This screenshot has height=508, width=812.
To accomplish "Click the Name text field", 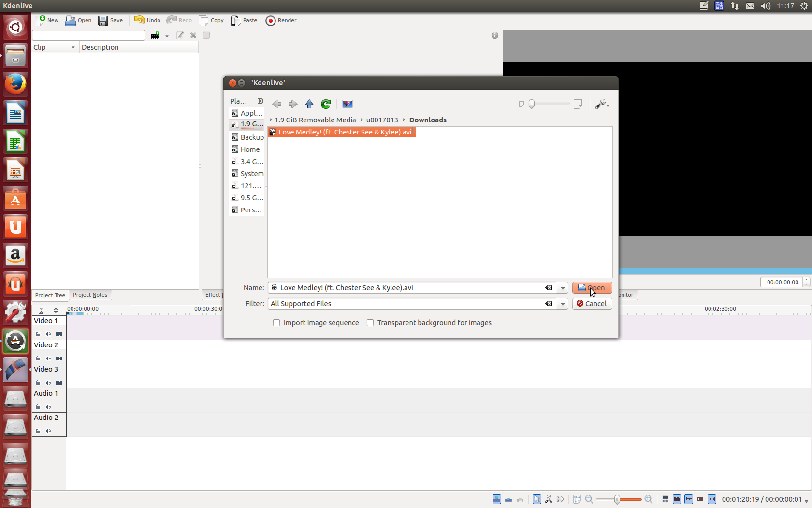I will coord(411,288).
